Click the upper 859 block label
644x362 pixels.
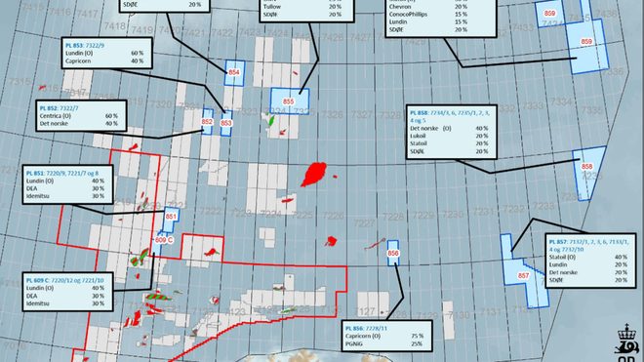549,13
